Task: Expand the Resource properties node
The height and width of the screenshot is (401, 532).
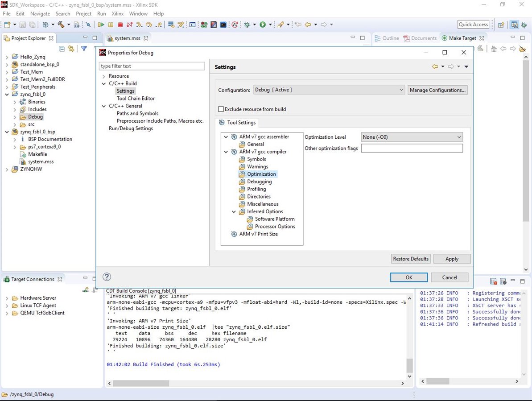Action: coord(104,76)
